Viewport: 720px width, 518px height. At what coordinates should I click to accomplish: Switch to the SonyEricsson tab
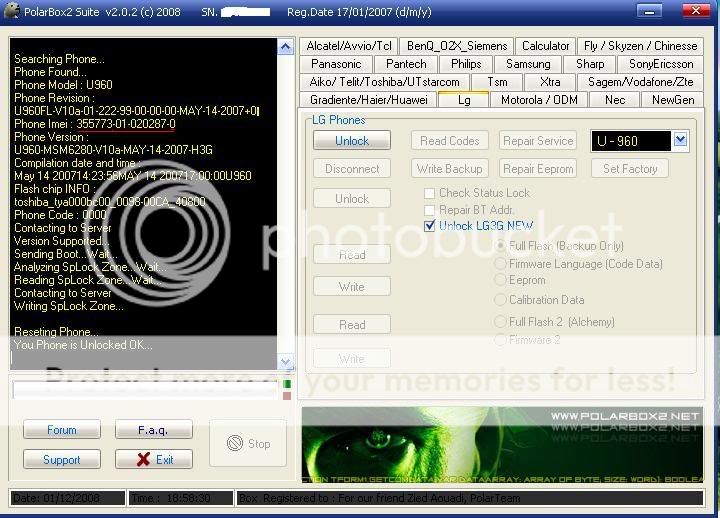coord(661,64)
